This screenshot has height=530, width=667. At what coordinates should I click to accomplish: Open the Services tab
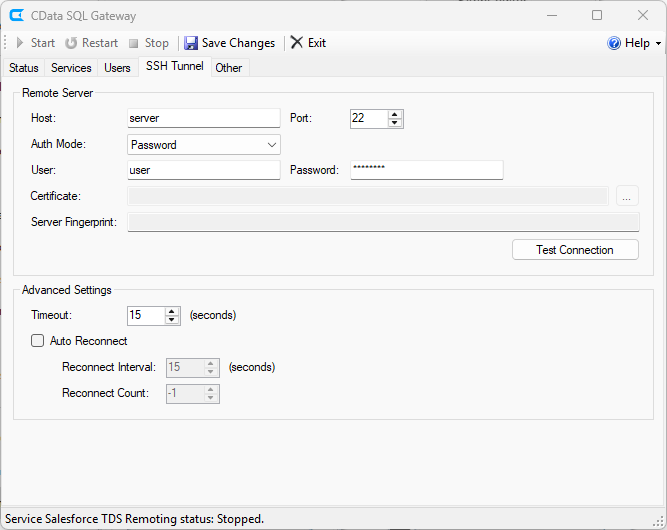(x=71, y=68)
